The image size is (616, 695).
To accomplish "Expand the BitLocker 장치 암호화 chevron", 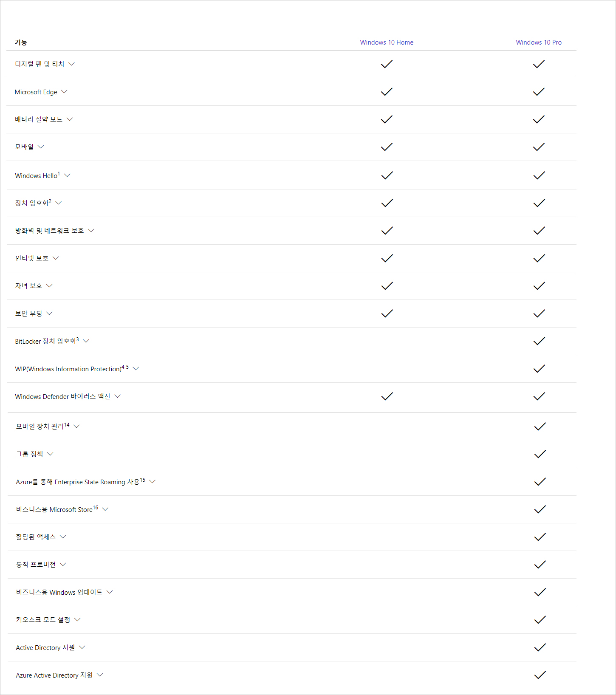I will (x=86, y=341).
